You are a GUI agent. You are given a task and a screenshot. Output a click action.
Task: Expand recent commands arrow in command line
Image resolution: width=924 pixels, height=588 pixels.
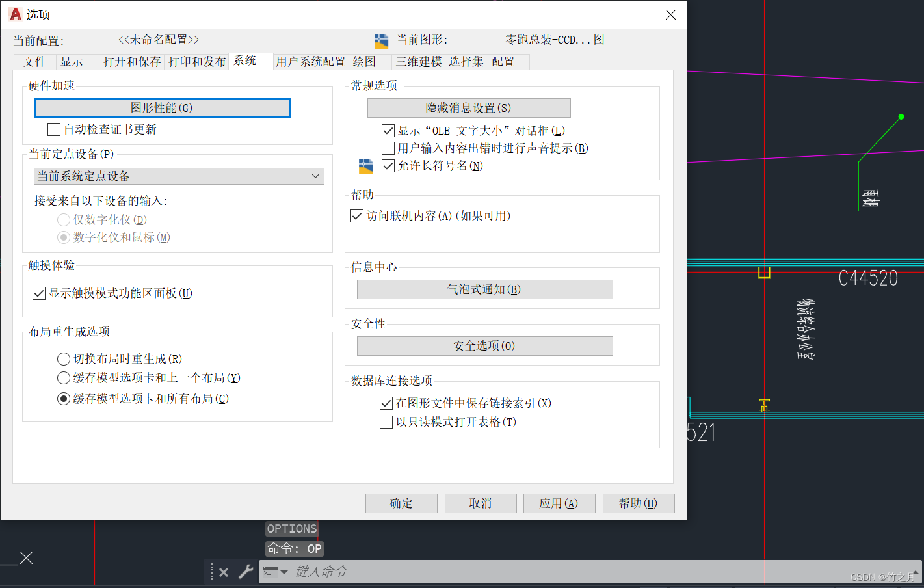[284, 572]
